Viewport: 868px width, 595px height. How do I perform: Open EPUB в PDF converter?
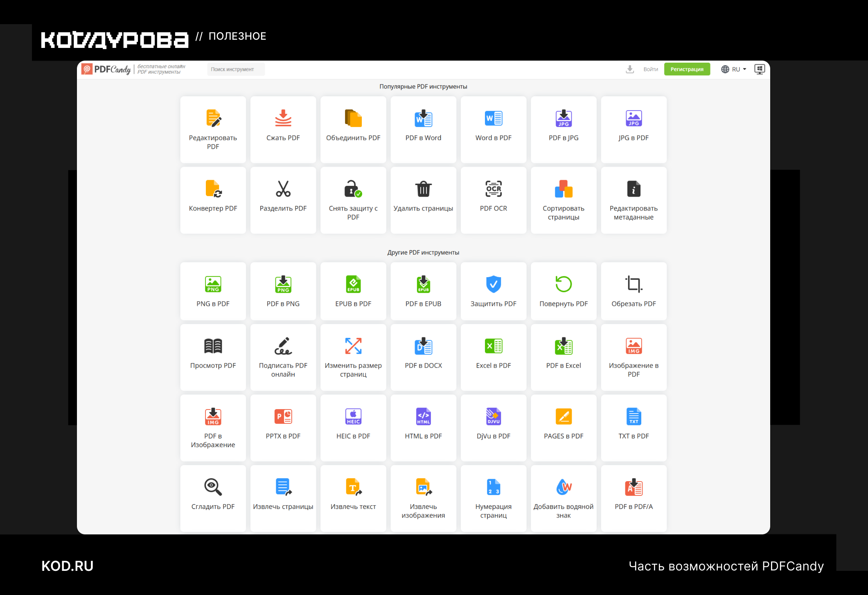click(353, 291)
